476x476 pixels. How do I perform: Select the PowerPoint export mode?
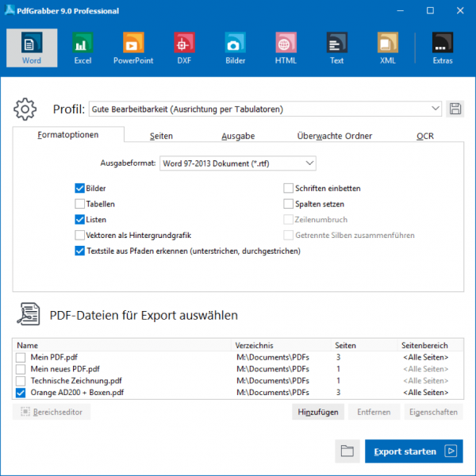[133, 48]
